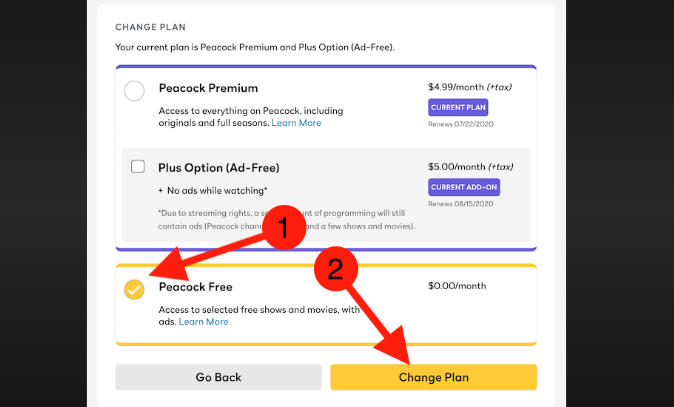Screen dimensions: 674x407
Task: Click the red numbered circle 2 annotation
Action: (x=336, y=268)
